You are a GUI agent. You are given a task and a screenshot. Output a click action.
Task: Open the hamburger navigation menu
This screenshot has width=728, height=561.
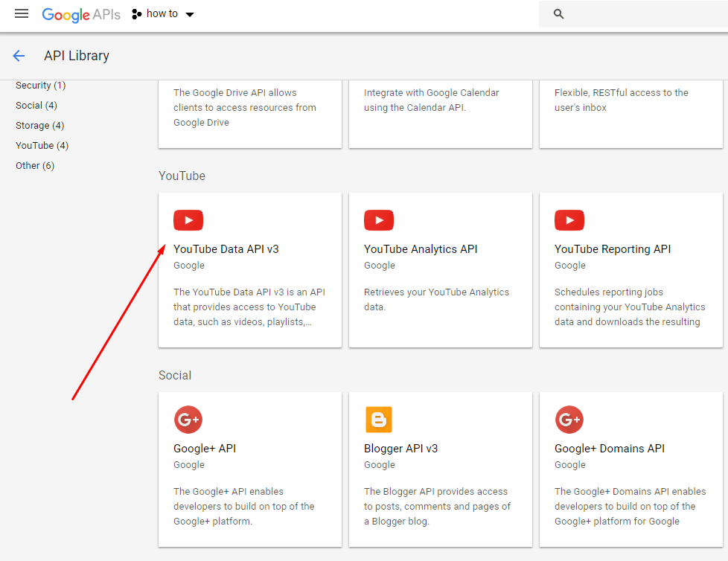tap(22, 14)
